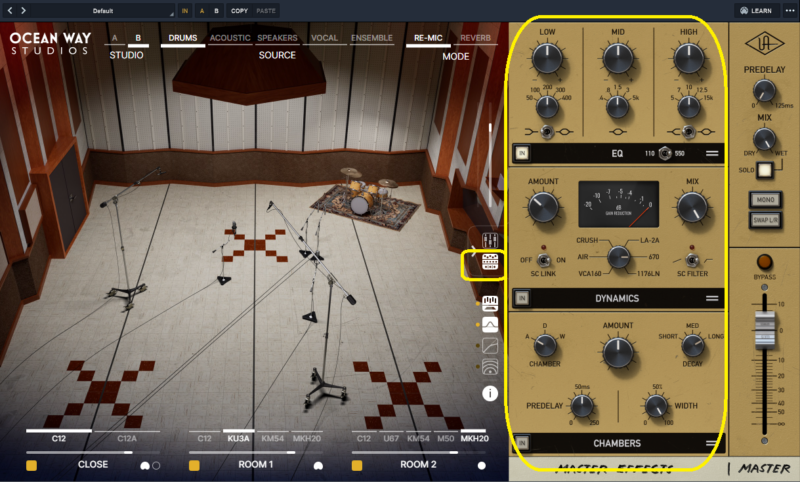The height and width of the screenshot is (482, 800).
Task: Go to the next preset arrow
Action: pos(23,10)
